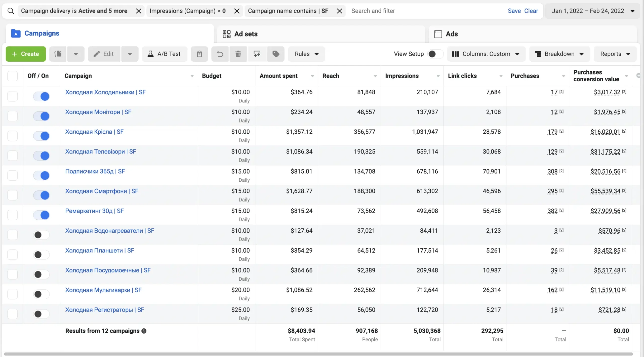Open the date range picker
Image resolution: width=644 pixels, height=357 pixels.
coord(592,11)
